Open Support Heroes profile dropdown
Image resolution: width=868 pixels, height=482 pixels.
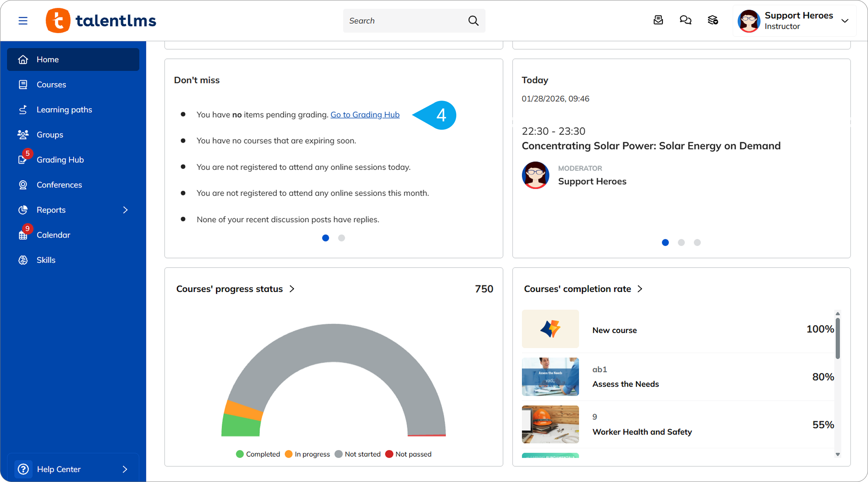(845, 21)
